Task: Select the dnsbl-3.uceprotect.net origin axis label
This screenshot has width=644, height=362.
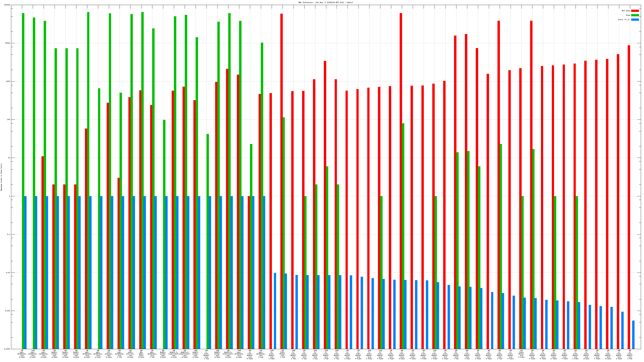Action: (228, 354)
